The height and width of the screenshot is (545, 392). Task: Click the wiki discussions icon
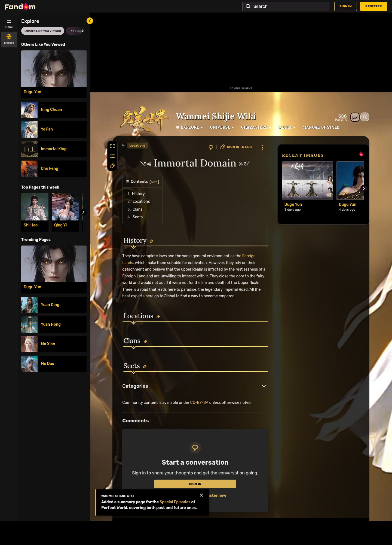(x=355, y=117)
